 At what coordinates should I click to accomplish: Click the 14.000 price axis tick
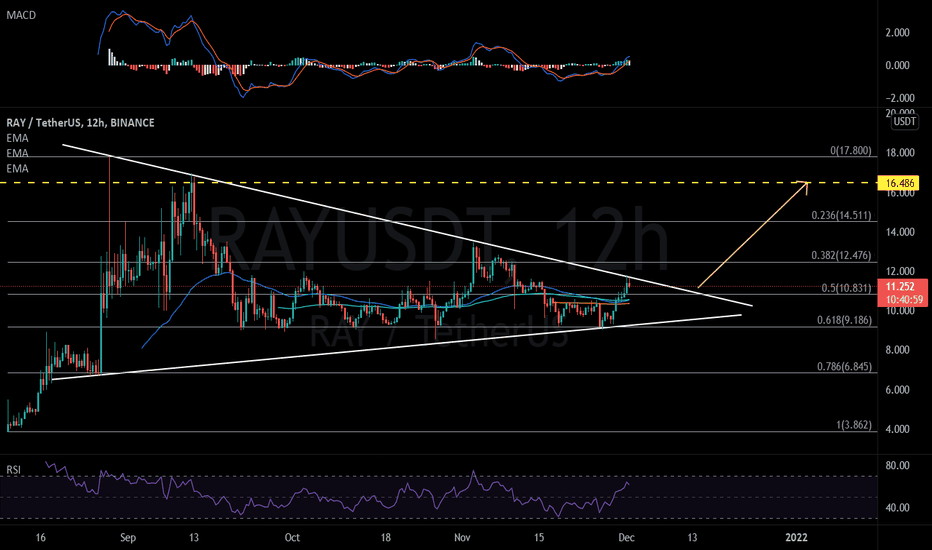click(x=900, y=232)
